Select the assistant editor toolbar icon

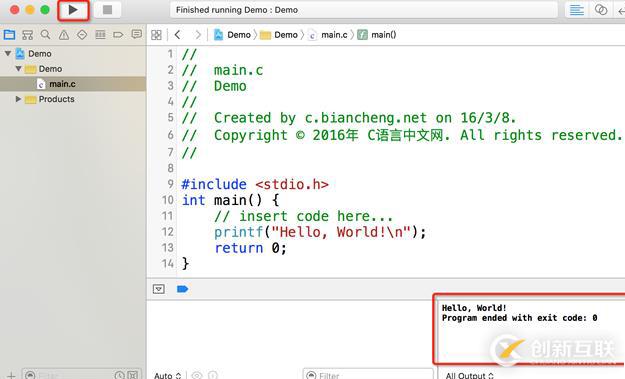[x=601, y=10]
